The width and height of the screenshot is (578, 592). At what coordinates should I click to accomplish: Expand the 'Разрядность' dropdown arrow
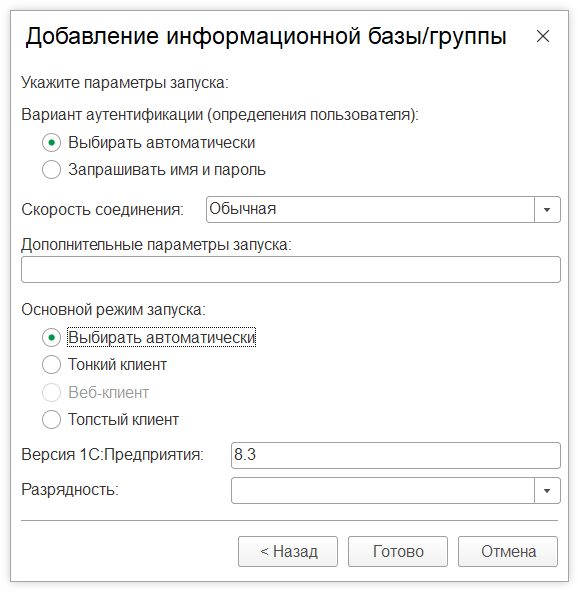click(x=547, y=490)
